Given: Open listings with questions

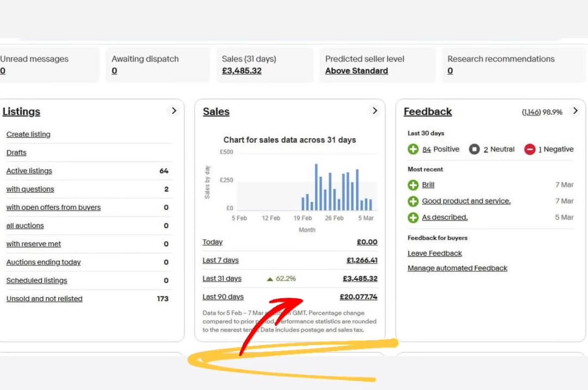Looking at the screenshot, I should [30, 189].
